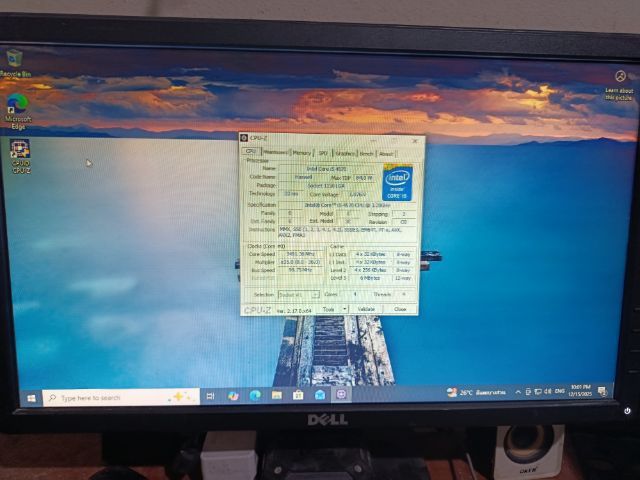
Task: Click the Intel Core i5 logo badge
Action: pos(397,182)
